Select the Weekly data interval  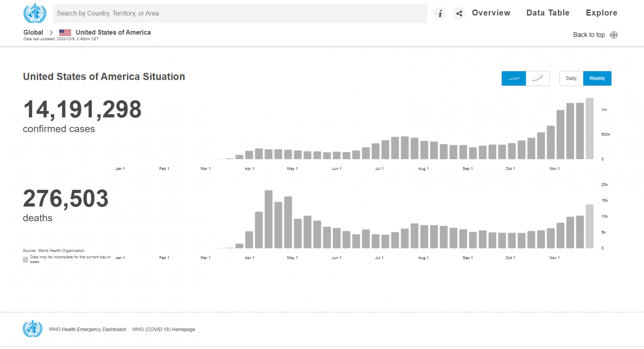(597, 79)
